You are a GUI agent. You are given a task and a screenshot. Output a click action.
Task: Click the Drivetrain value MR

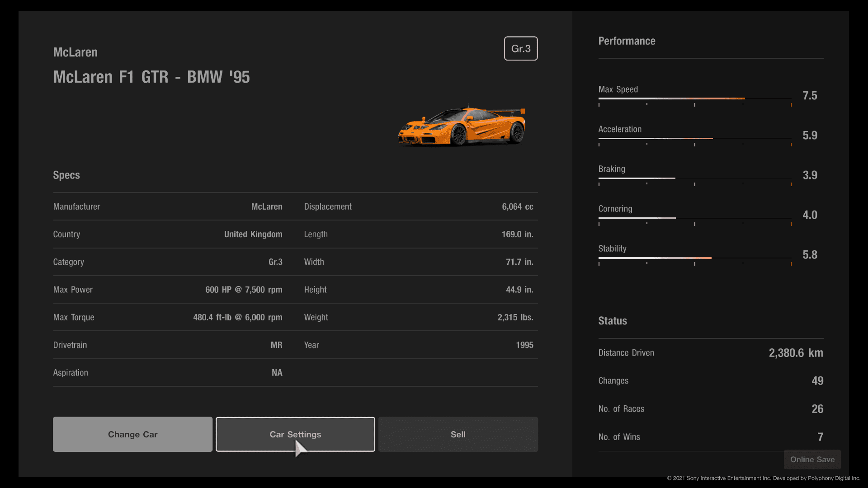[276, 345]
